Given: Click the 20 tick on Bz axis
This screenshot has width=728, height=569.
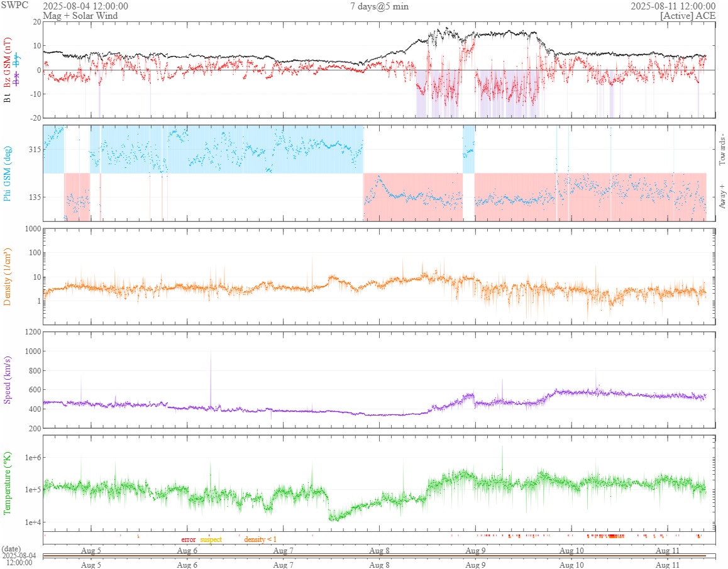Looking at the screenshot, I should pyautogui.click(x=36, y=22).
